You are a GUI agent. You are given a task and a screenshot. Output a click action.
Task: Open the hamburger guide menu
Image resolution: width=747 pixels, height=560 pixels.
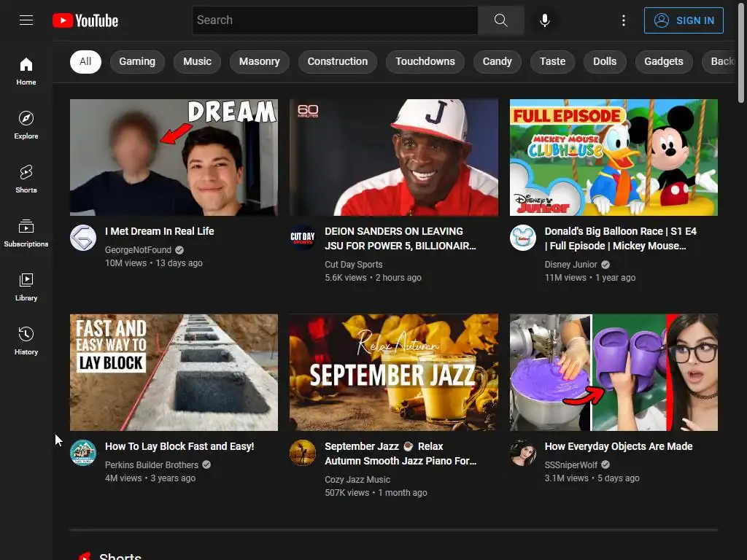click(x=26, y=20)
